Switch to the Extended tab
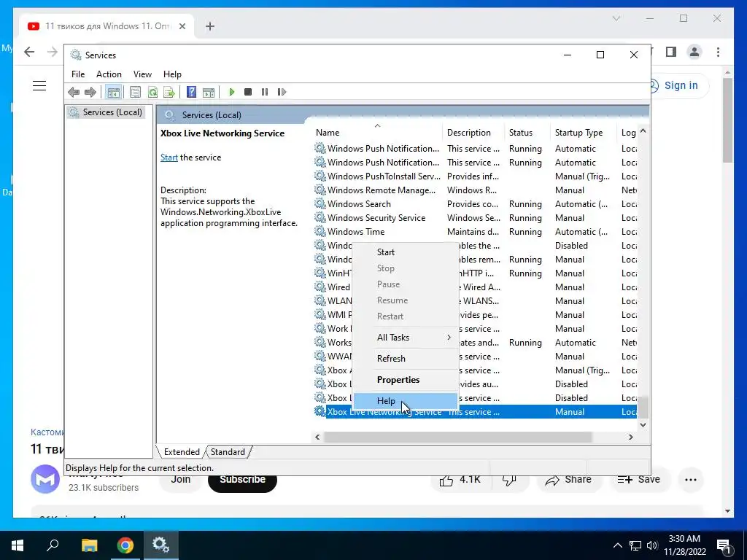Viewport: 747px width, 560px height. [182, 452]
